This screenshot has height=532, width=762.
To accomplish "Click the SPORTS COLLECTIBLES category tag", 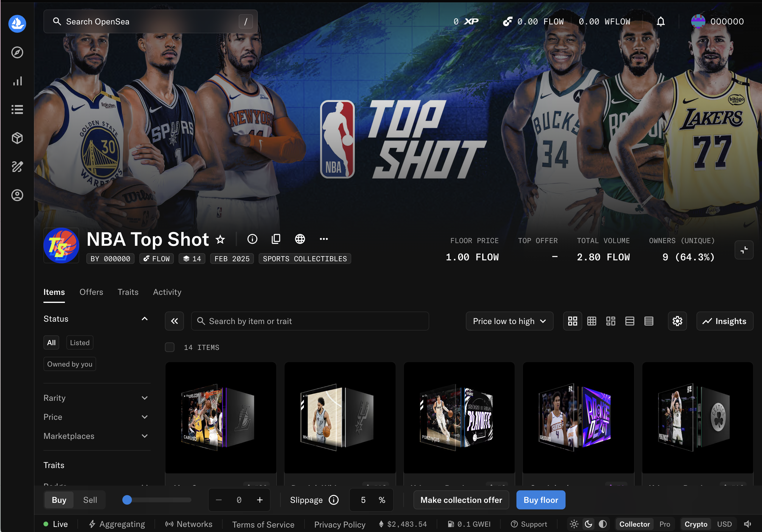I will pyautogui.click(x=305, y=259).
